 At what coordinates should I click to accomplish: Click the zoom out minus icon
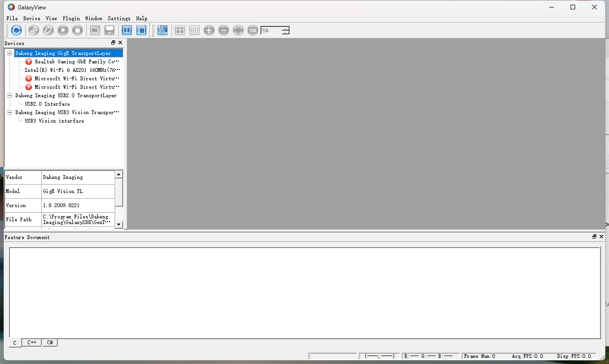pyautogui.click(x=224, y=30)
